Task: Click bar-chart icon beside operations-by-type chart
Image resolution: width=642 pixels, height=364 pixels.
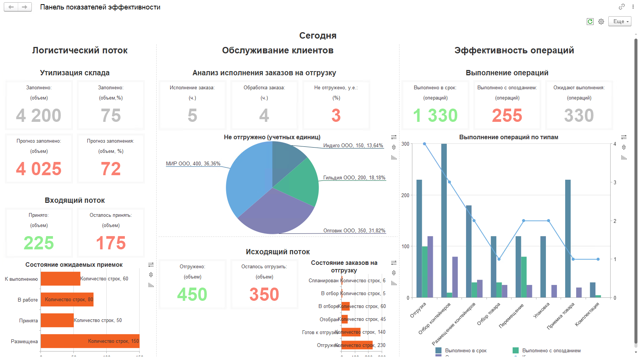Action: [x=624, y=157]
